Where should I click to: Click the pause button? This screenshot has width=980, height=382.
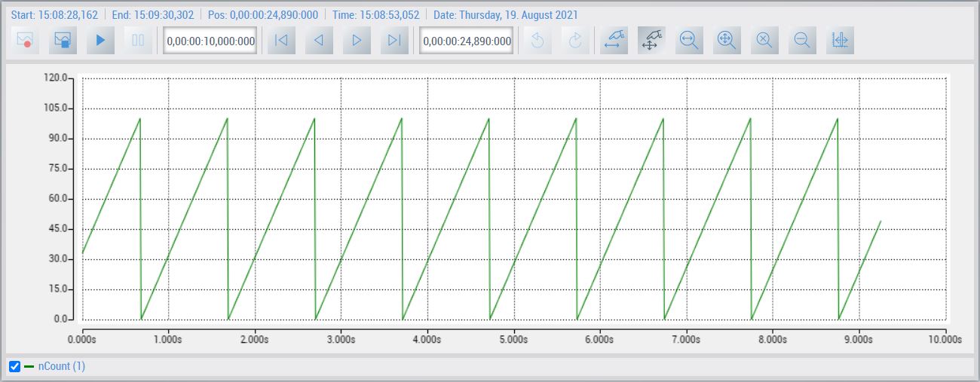(138, 40)
